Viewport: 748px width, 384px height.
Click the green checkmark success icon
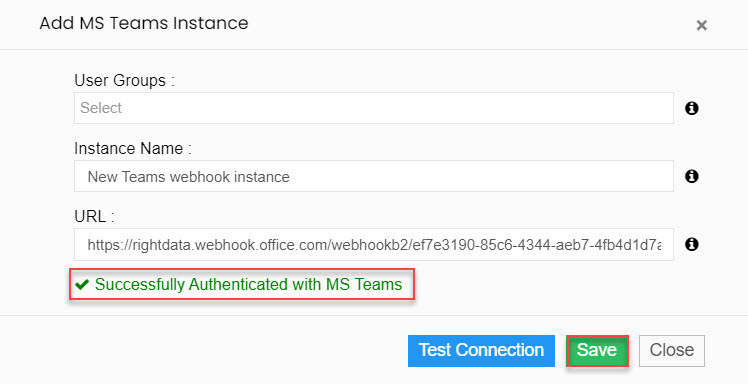[82, 284]
